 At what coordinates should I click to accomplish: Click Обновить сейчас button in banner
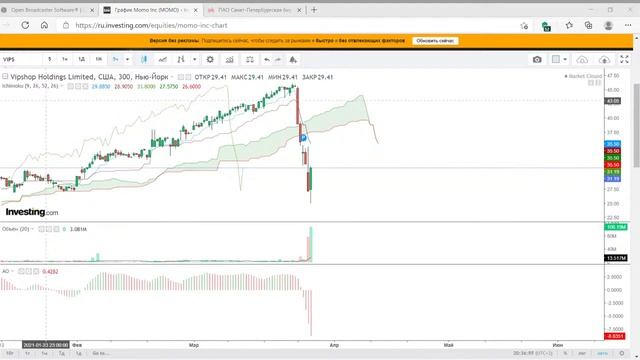(435, 41)
